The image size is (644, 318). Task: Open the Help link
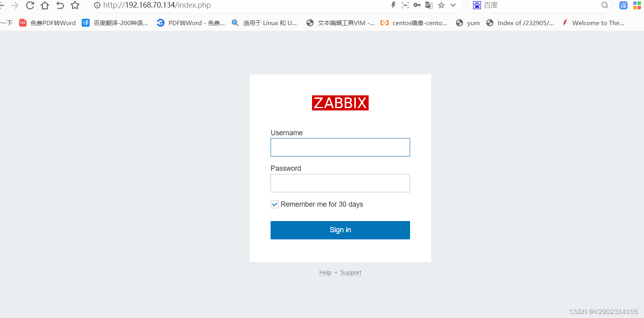325,273
